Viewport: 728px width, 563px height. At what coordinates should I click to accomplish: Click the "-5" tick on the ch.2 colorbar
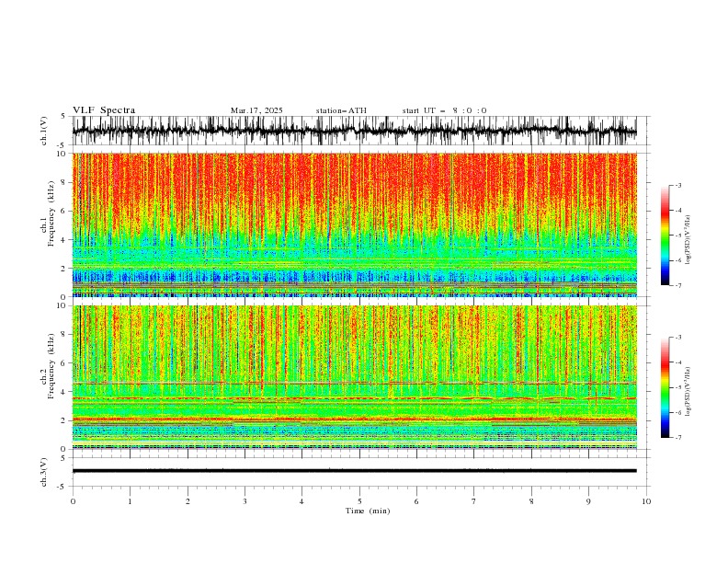coord(678,387)
